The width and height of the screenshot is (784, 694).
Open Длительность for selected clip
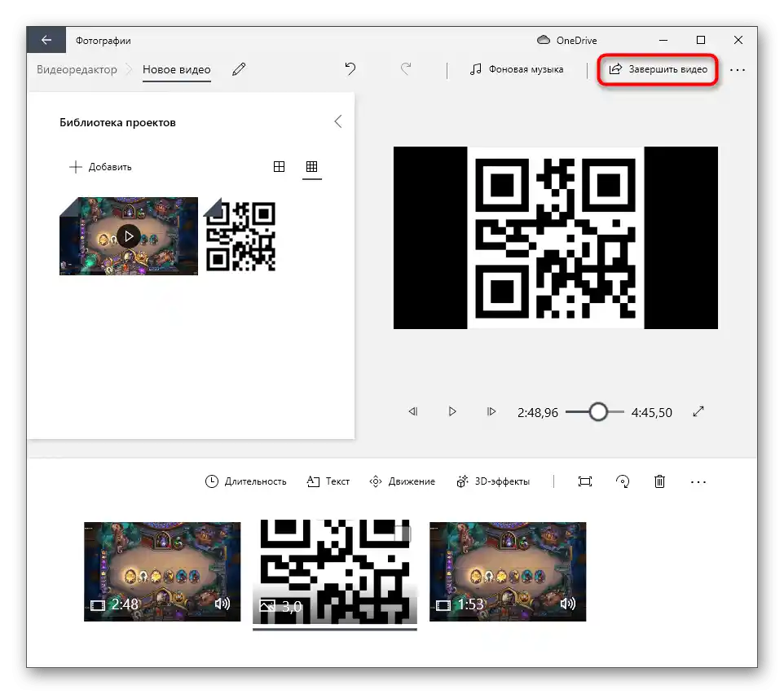pos(245,481)
